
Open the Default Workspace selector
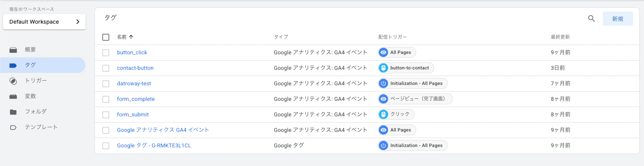tap(44, 22)
